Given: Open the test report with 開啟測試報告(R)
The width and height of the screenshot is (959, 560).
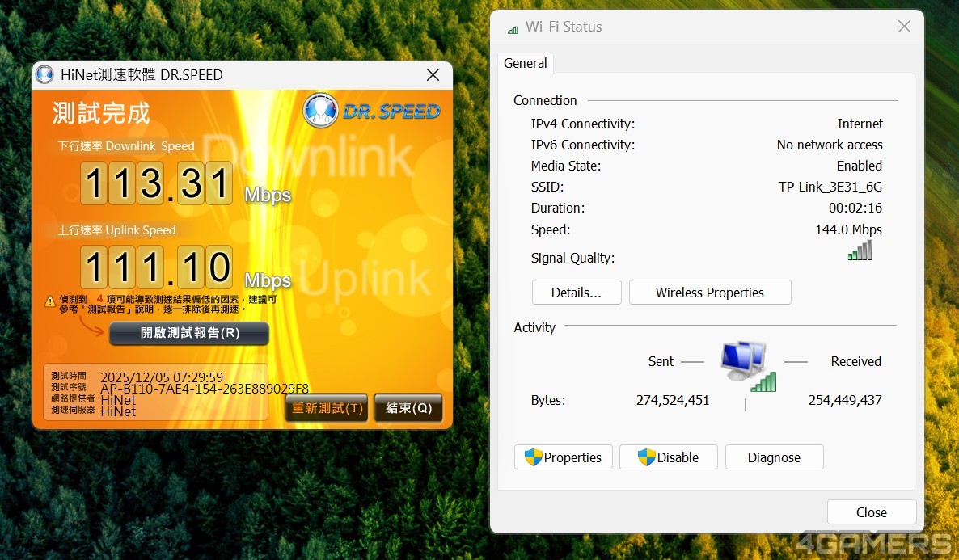Looking at the screenshot, I should click(x=189, y=333).
